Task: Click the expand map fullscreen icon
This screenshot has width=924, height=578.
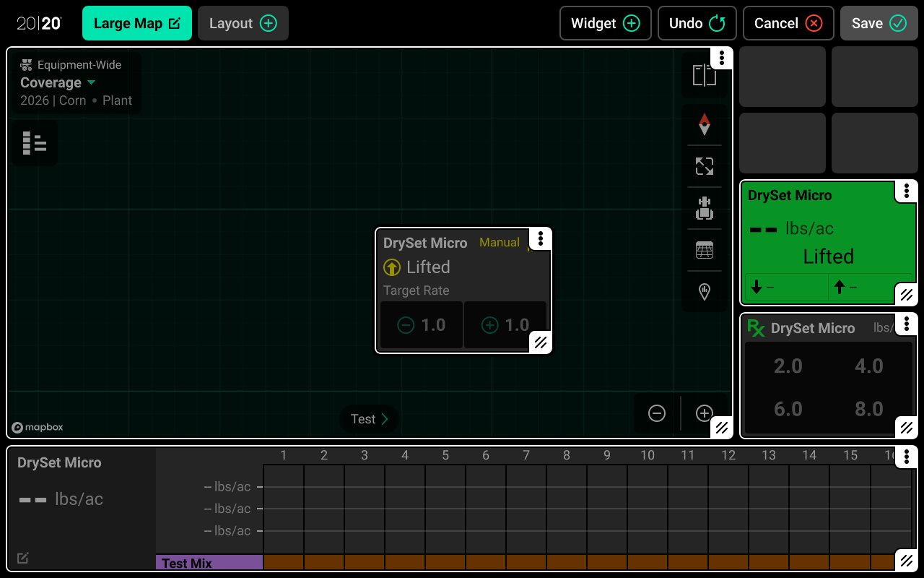Action: (704, 166)
